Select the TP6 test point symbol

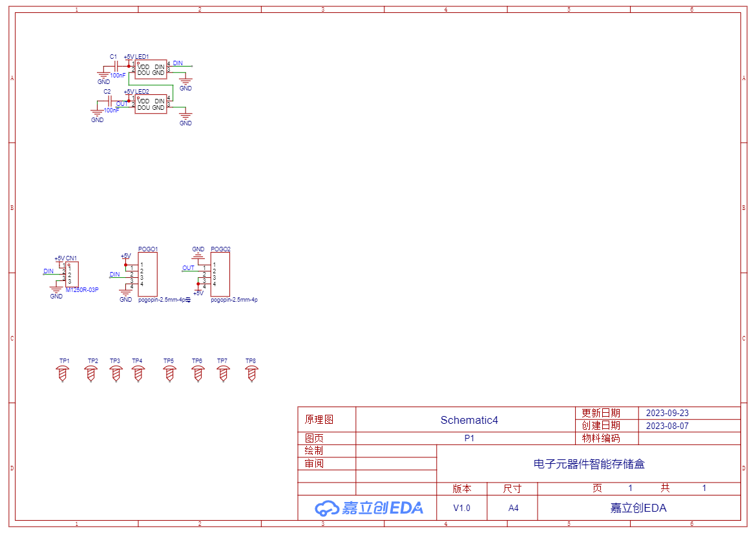pyautogui.click(x=198, y=373)
